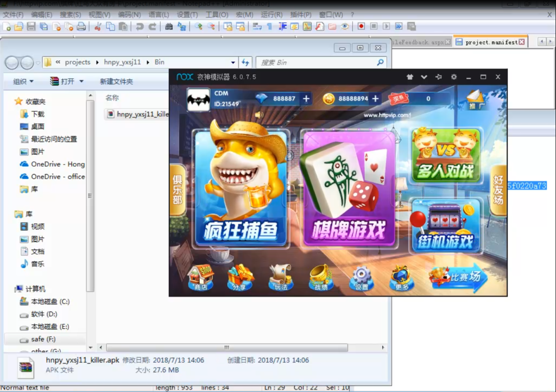Expand the breadcrumb arrow after projects
Viewport: 556px width, 392px height.
coord(97,62)
